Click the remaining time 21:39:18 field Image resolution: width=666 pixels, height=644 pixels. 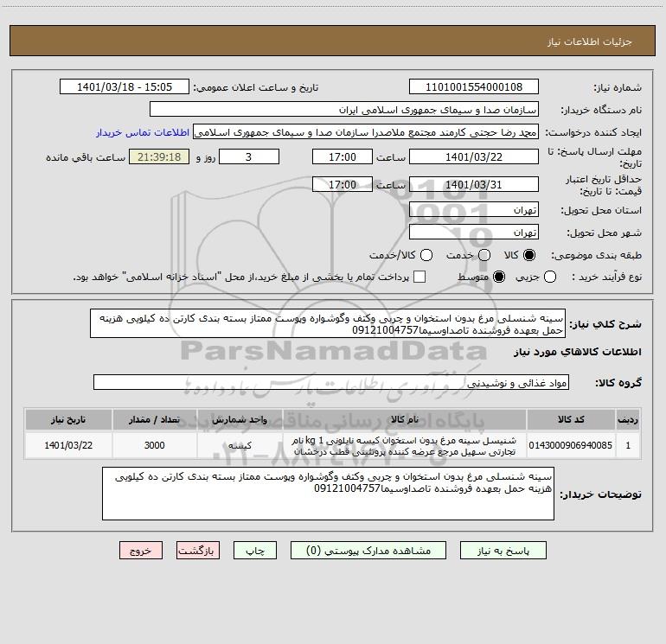click(x=159, y=157)
